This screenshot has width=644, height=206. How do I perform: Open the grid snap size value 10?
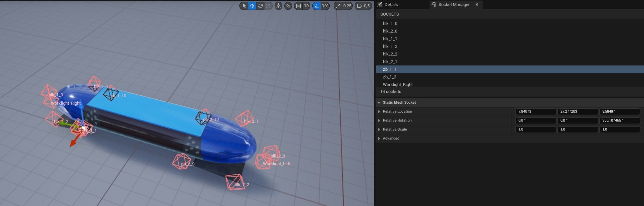pyautogui.click(x=306, y=6)
